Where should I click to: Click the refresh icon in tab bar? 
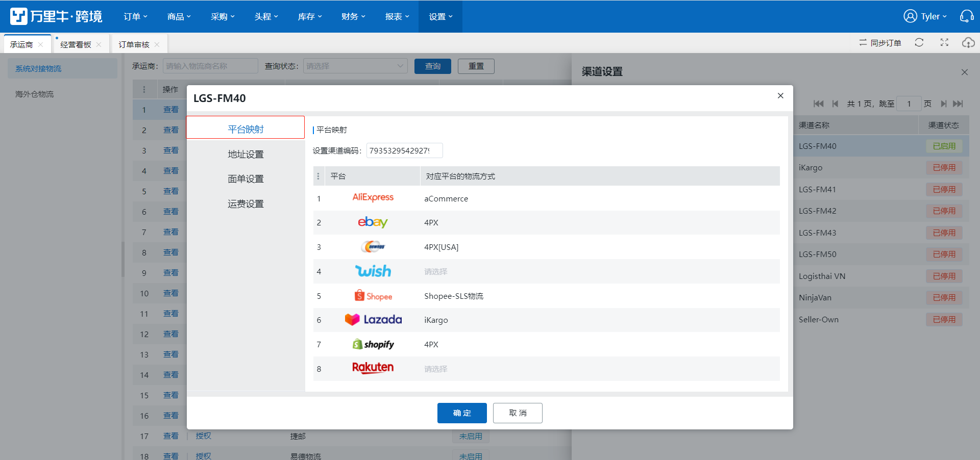tap(919, 43)
